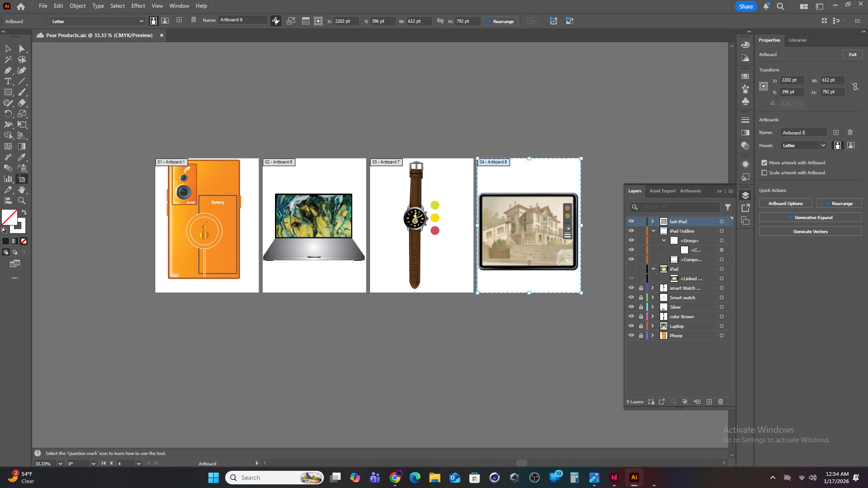Select the Eyedropper tool
868x488 pixels.
pos(22,157)
